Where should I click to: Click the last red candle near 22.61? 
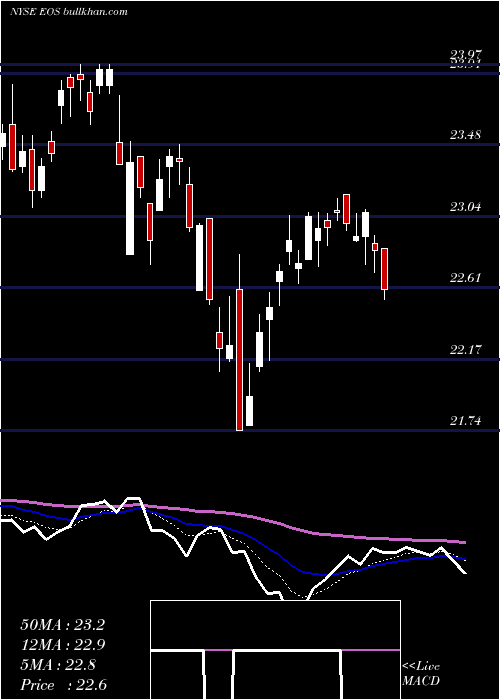[384, 269]
